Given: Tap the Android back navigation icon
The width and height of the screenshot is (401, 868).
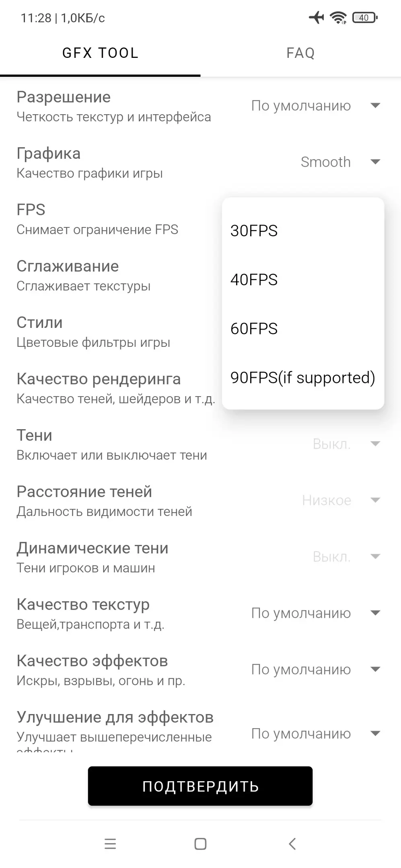Looking at the screenshot, I should [x=292, y=843].
